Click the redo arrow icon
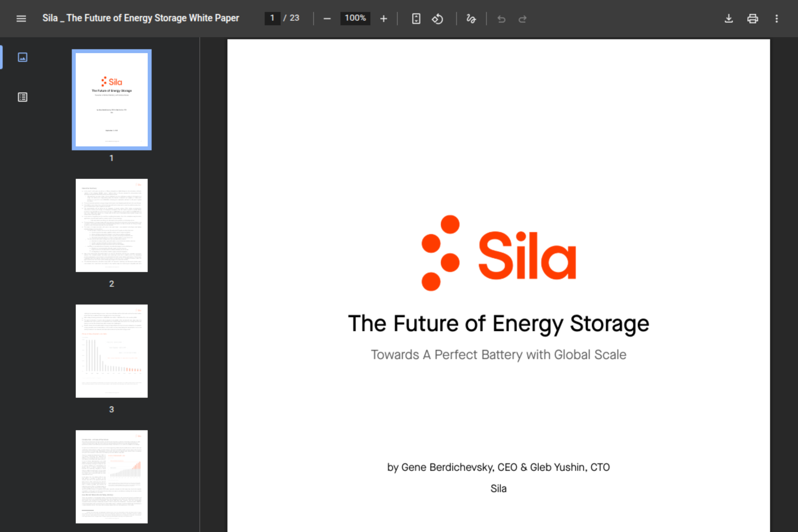Image resolution: width=798 pixels, height=532 pixels. pos(522,19)
